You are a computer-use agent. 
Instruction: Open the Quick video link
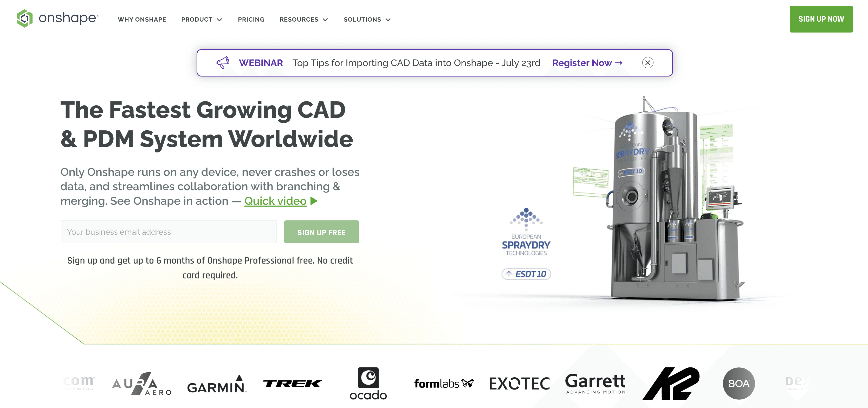coord(275,201)
